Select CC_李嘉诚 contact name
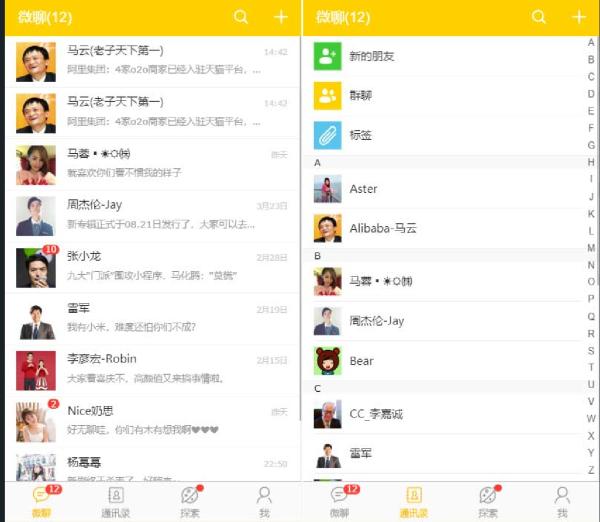Screen dimensions: 600x522 pos(376,414)
